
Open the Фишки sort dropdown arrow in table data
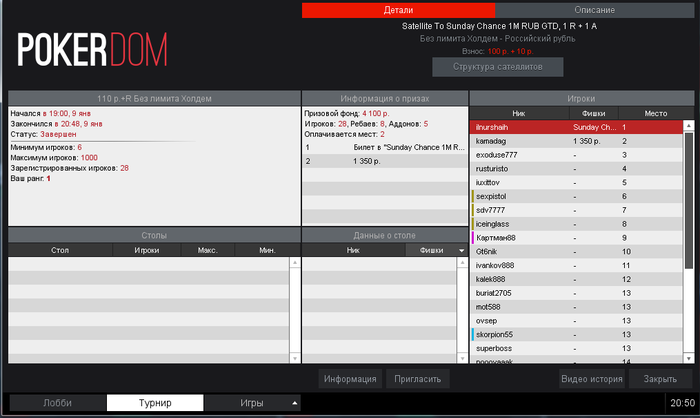pos(462,251)
